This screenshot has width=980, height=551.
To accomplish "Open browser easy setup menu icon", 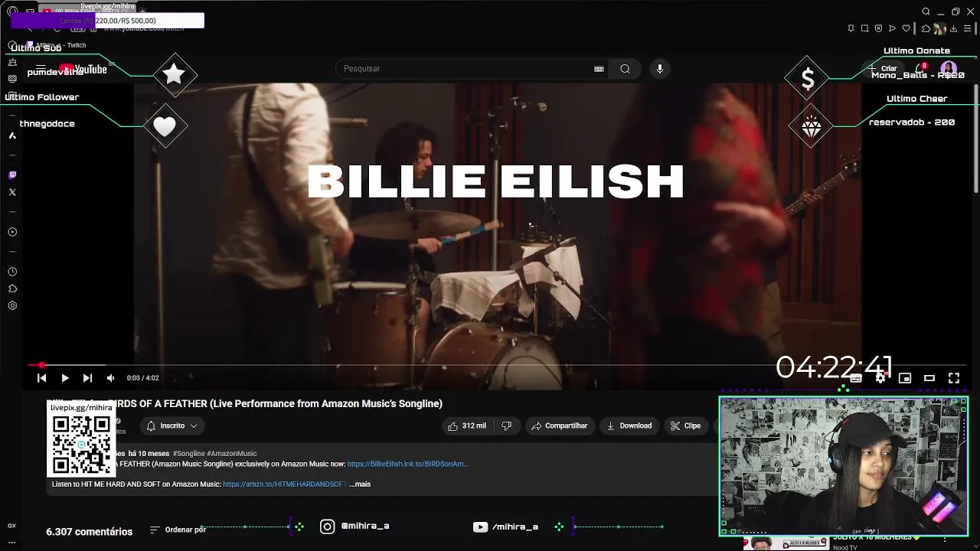I will click(x=967, y=28).
